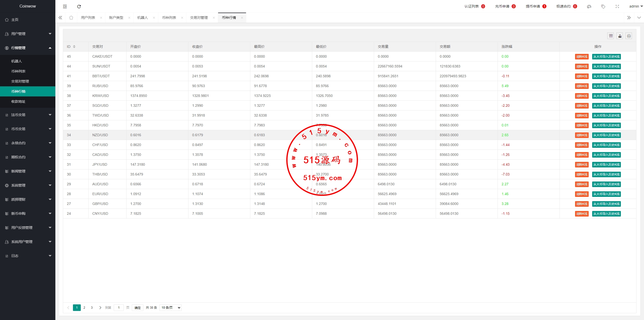Image resolution: width=644 pixels, height=320 pixels.
Task: Click 从火币导入历史K线 for BBT/USDT row
Action: tap(606, 76)
